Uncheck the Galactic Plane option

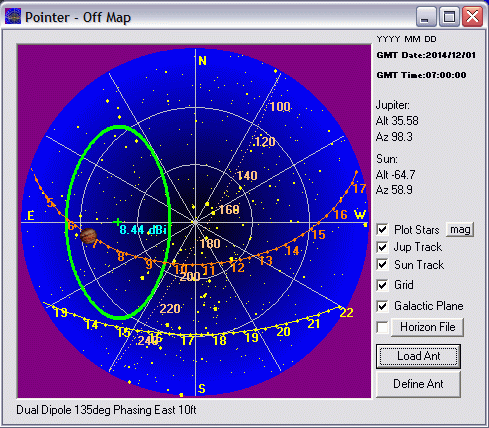(x=382, y=306)
